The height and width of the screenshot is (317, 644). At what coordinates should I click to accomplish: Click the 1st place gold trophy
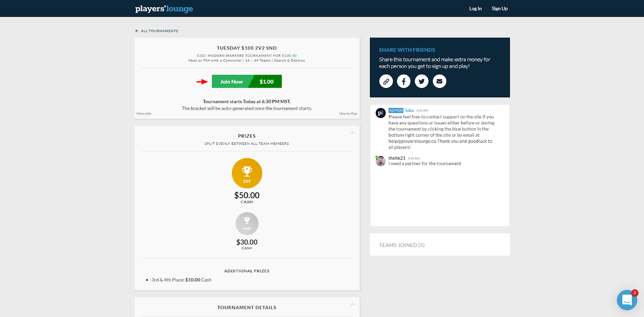point(247,173)
